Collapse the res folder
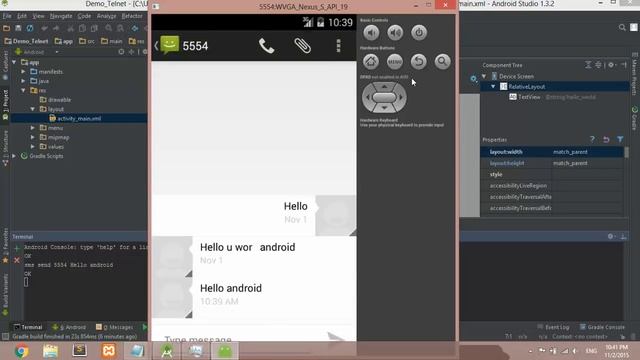 coord(24,90)
